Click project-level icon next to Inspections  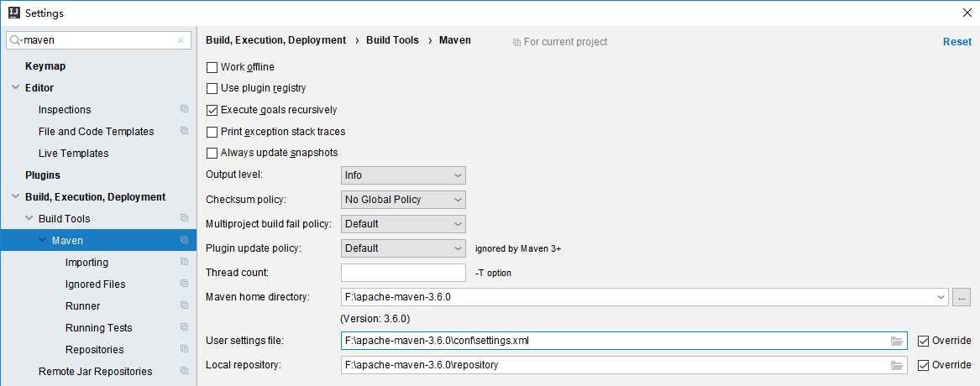pyautogui.click(x=184, y=109)
